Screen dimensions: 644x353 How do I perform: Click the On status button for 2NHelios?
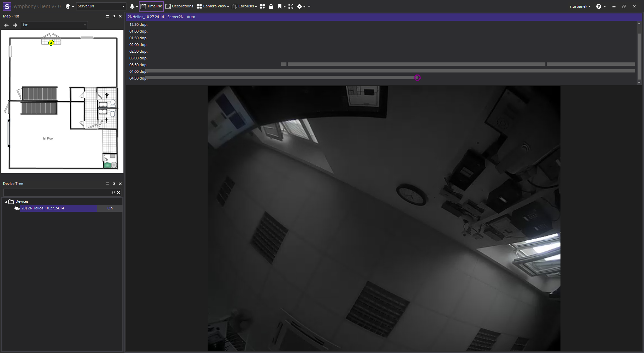click(x=110, y=208)
